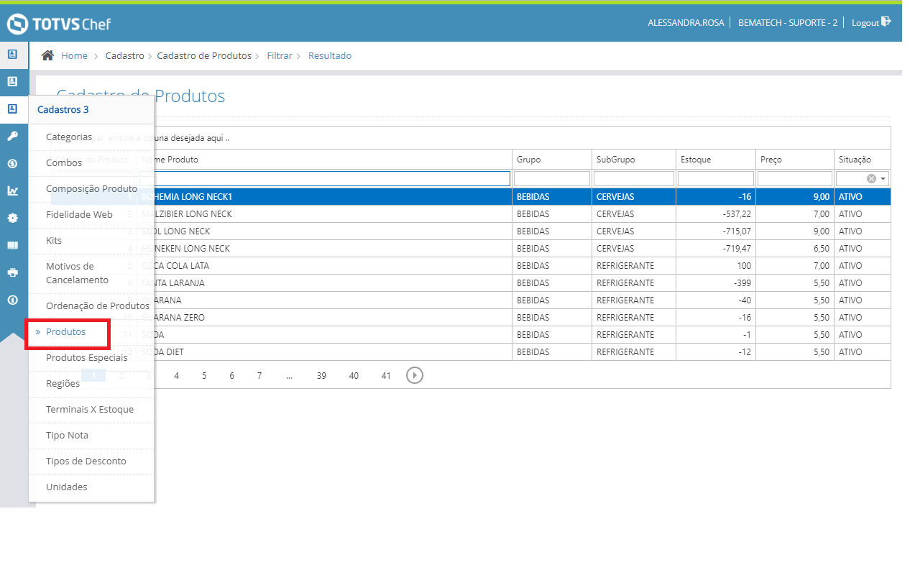Click the Home house icon in breadcrumb
Viewport: 910px width, 588px height.
[x=47, y=55]
